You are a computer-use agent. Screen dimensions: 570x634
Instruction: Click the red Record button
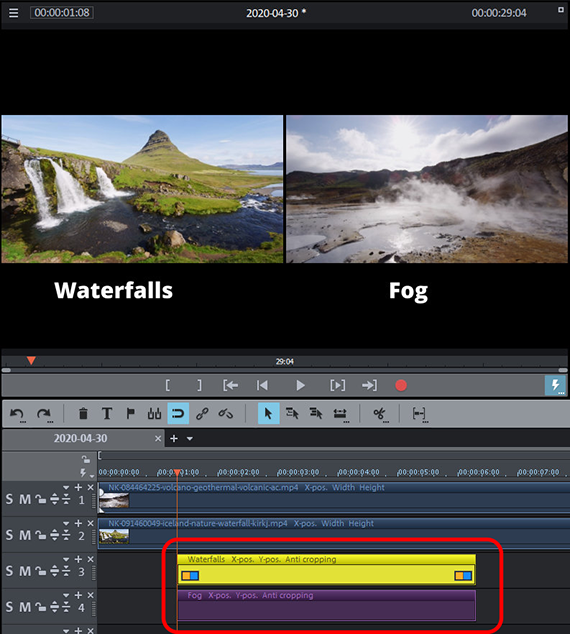click(x=401, y=385)
